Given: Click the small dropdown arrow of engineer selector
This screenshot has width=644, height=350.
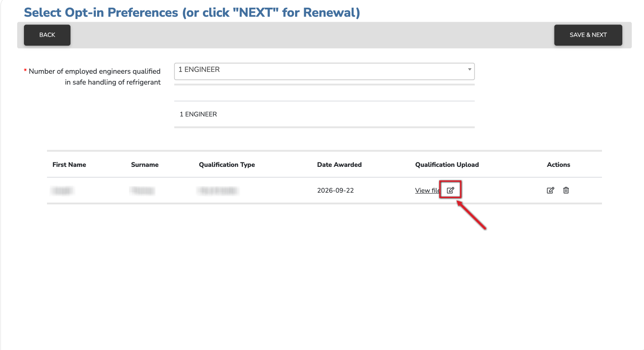Looking at the screenshot, I should (x=470, y=70).
